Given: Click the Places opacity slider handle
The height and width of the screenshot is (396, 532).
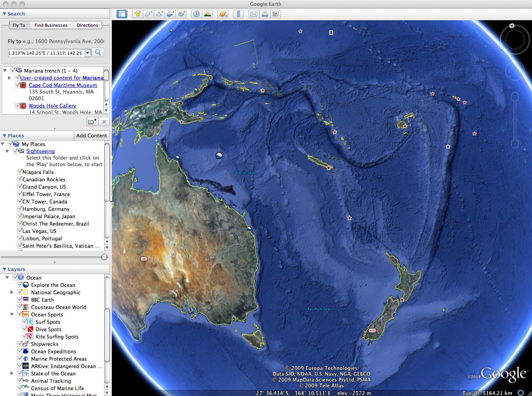Looking at the screenshot, I should click(x=104, y=257).
